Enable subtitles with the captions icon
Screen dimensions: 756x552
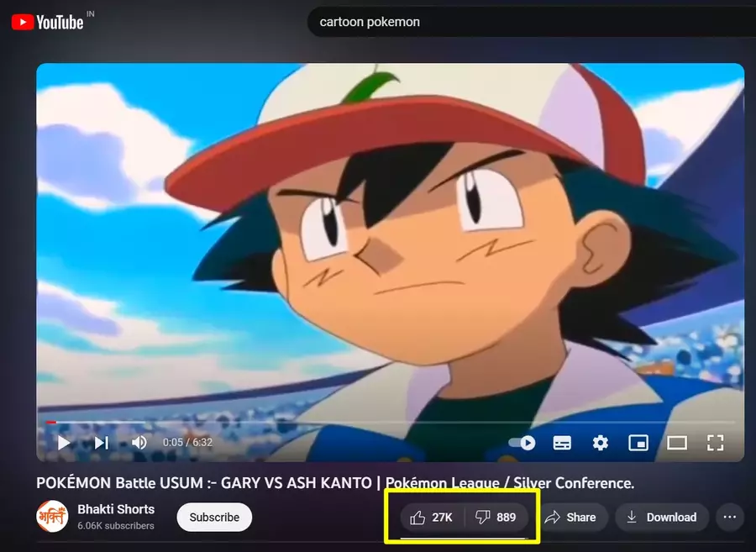(561, 442)
